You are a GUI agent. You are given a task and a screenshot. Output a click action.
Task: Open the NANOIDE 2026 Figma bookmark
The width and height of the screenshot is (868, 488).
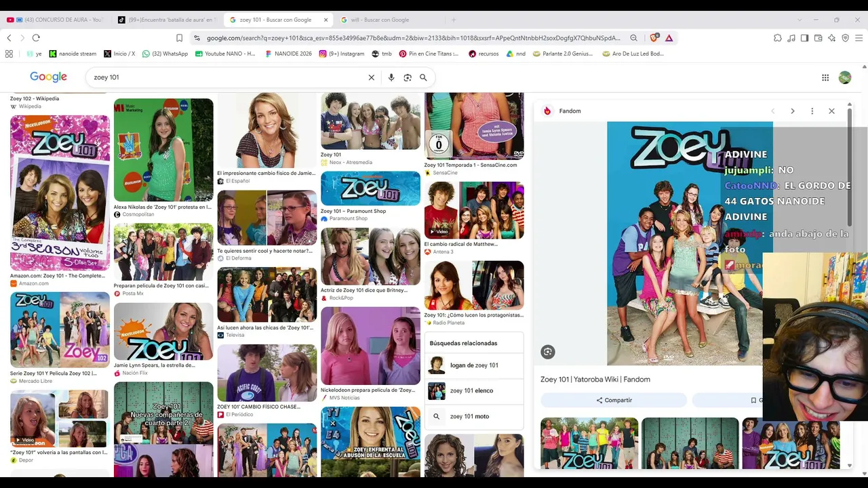[x=288, y=54]
